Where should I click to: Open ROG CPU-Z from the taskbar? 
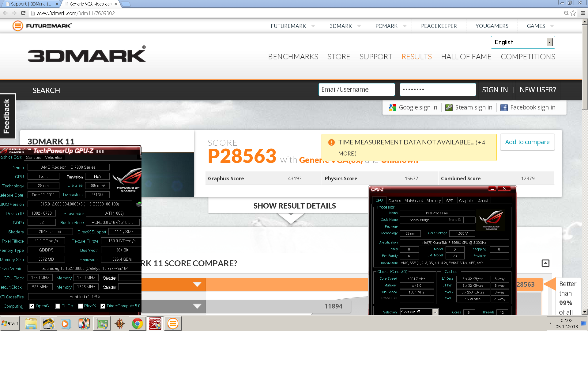coord(155,324)
